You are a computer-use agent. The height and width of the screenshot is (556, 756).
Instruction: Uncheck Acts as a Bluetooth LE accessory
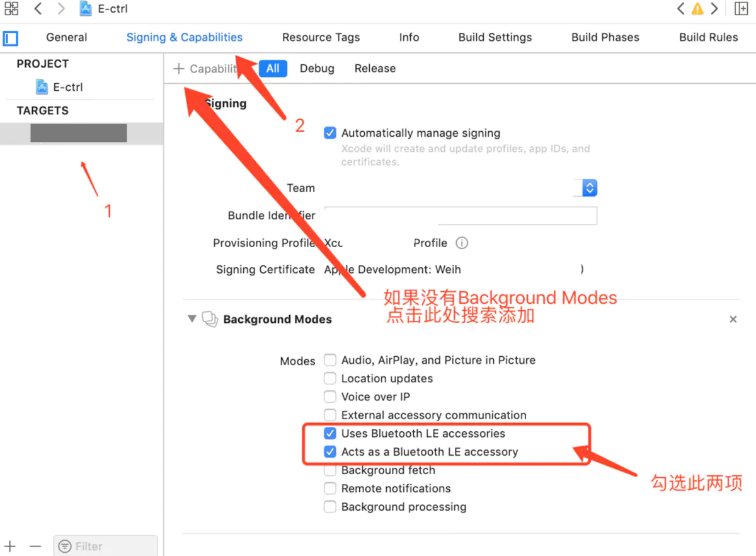tap(330, 452)
